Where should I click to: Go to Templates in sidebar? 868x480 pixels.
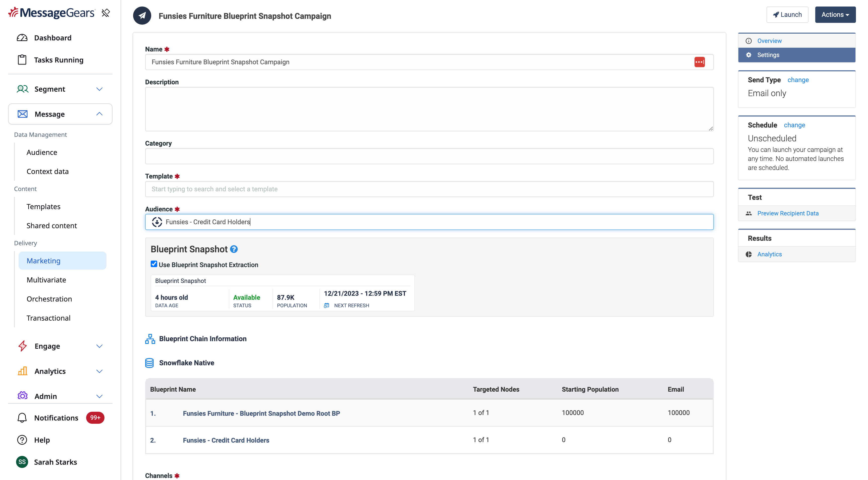pos(43,207)
